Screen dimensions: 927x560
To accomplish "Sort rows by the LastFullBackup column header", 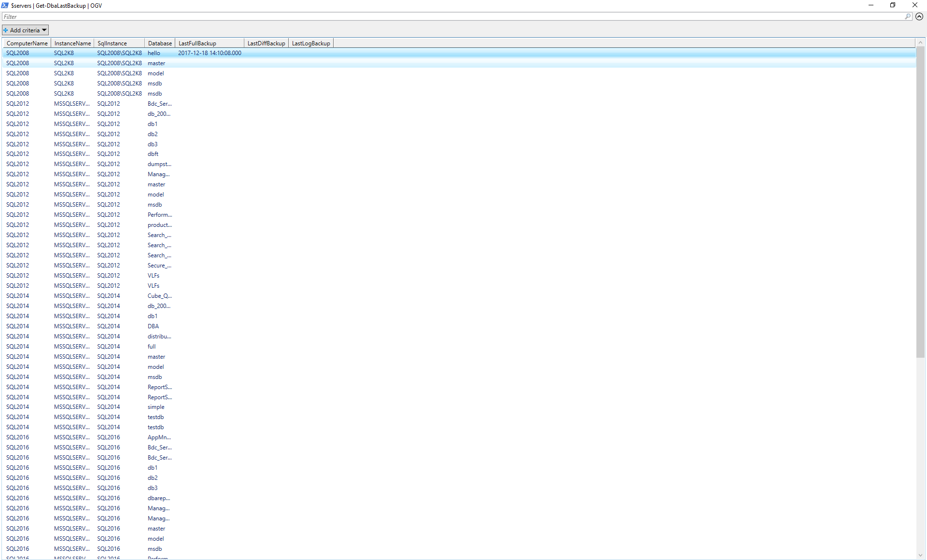I will tap(197, 43).
